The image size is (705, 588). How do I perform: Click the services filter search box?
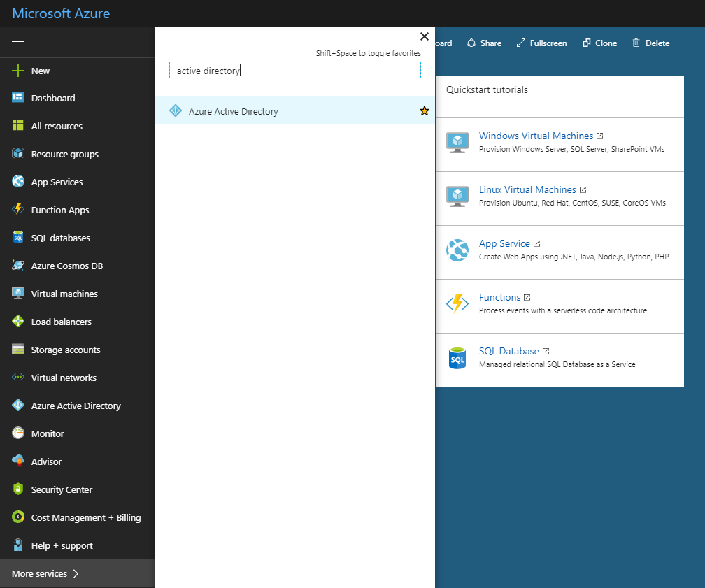[x=295, y=70]
